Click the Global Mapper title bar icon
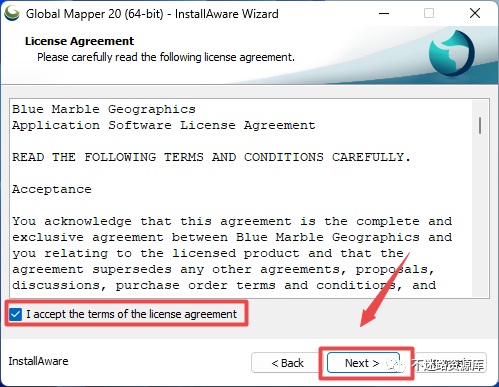This screenshot has width=499, height=387. pos(12,13)
